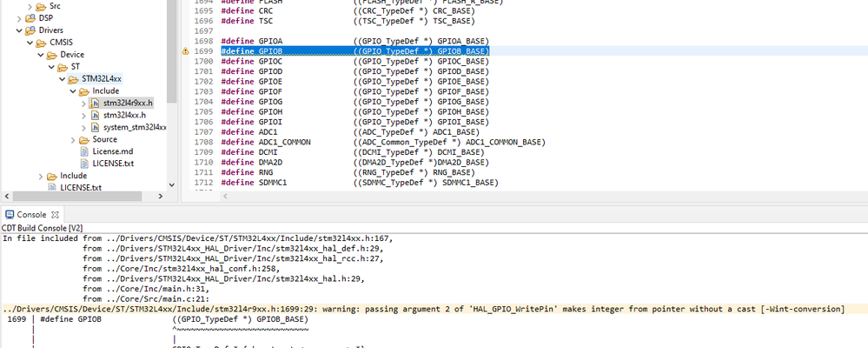Select system_stm32l4xx header in the tree
This screenshot has width=868, height=348.
(135, 127)
